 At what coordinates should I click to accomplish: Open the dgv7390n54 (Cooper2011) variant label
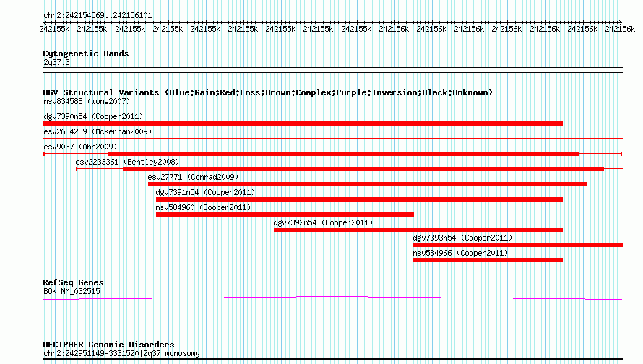(x=93, y=116)
